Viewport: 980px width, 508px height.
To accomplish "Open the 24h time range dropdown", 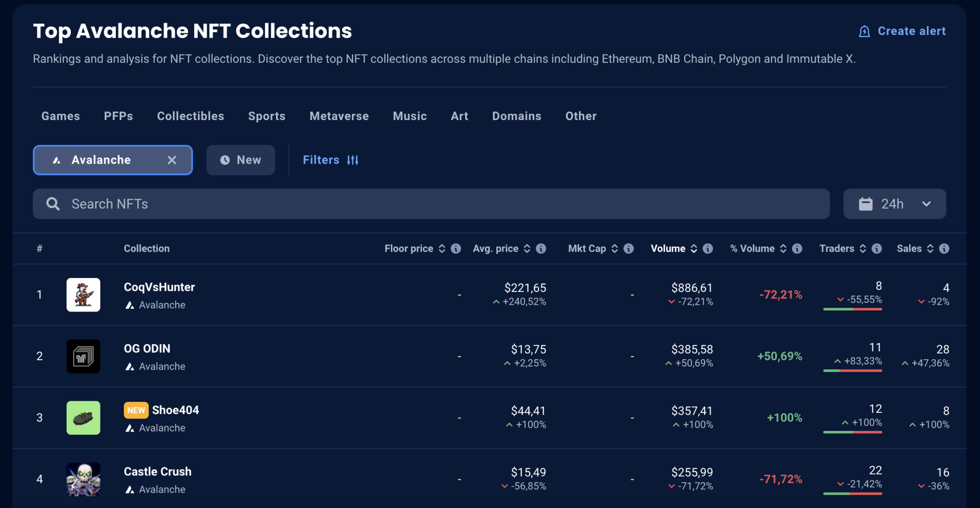I will click(894, 204).
